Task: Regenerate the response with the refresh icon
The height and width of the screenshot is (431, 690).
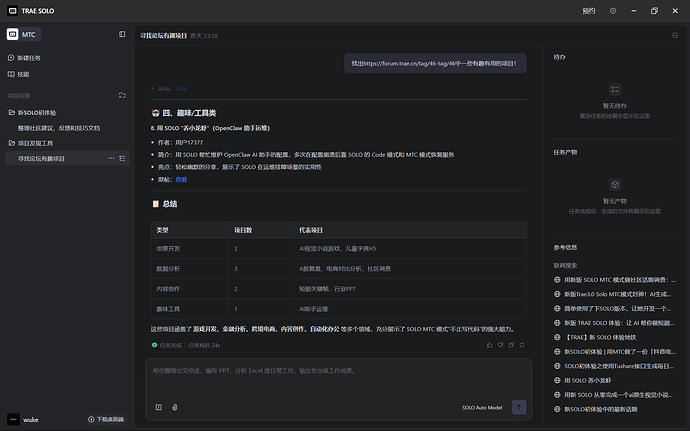Action: (x=522, y=345)
